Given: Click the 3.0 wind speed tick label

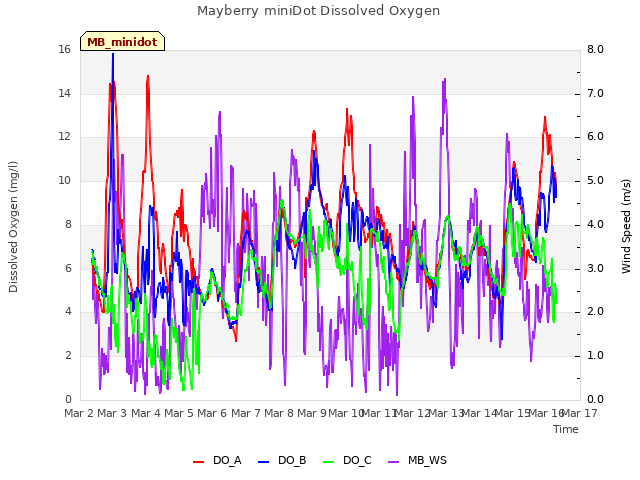Looking at the screenshot, I should click(x=595, y=268).
